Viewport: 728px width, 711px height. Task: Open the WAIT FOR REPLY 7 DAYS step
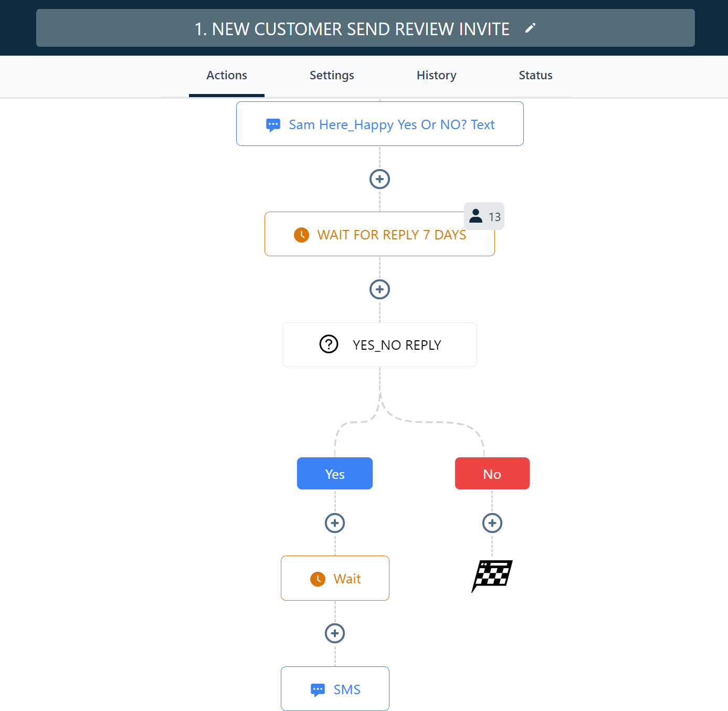point(379,234)
